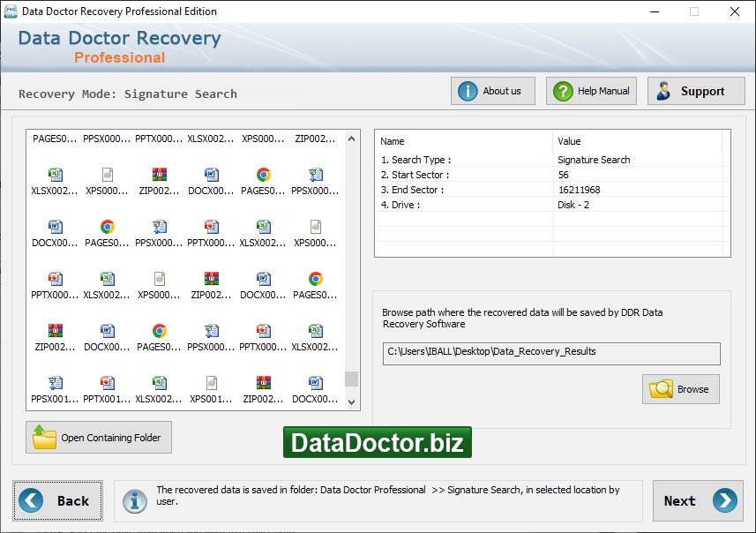This screenshot has width=756, height=533.
Task: Open Containing Folder of recovered files
Action: [x=99, y=438]
